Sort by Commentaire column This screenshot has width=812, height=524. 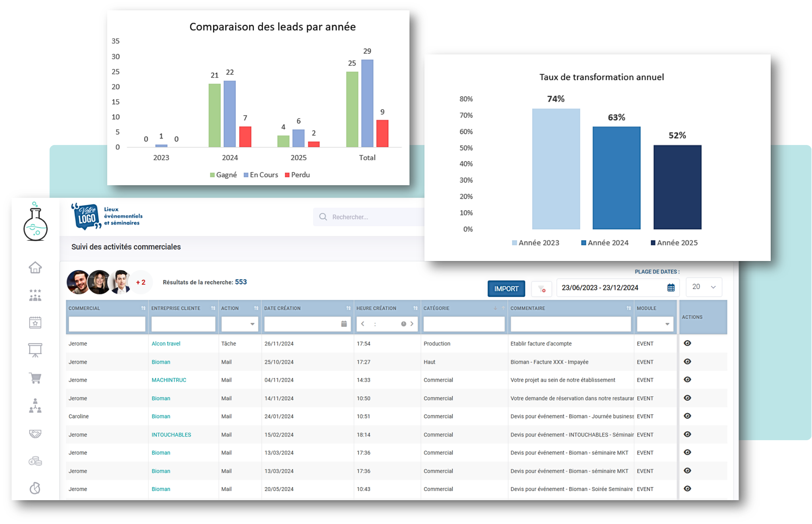tap(629, 308)
